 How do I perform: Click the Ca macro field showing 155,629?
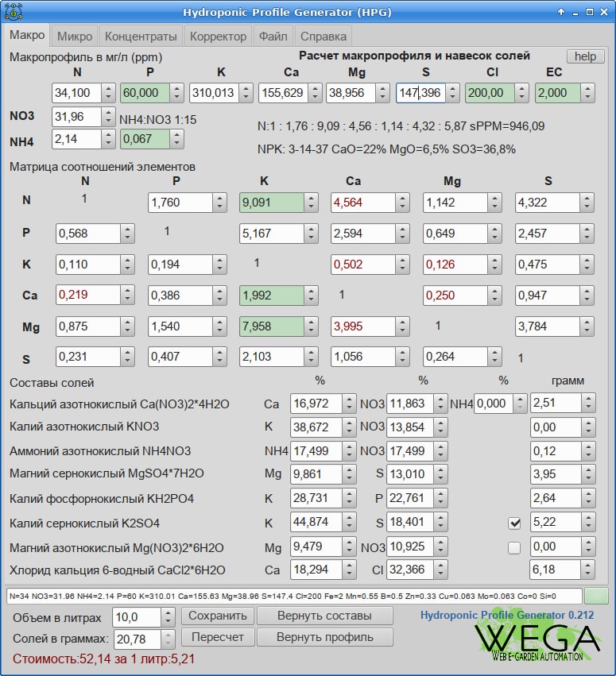tap(284, 93)
